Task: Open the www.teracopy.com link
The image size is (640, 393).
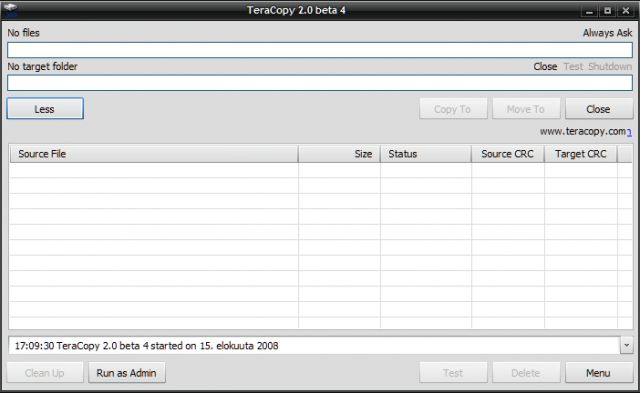Action: [585, 131]
